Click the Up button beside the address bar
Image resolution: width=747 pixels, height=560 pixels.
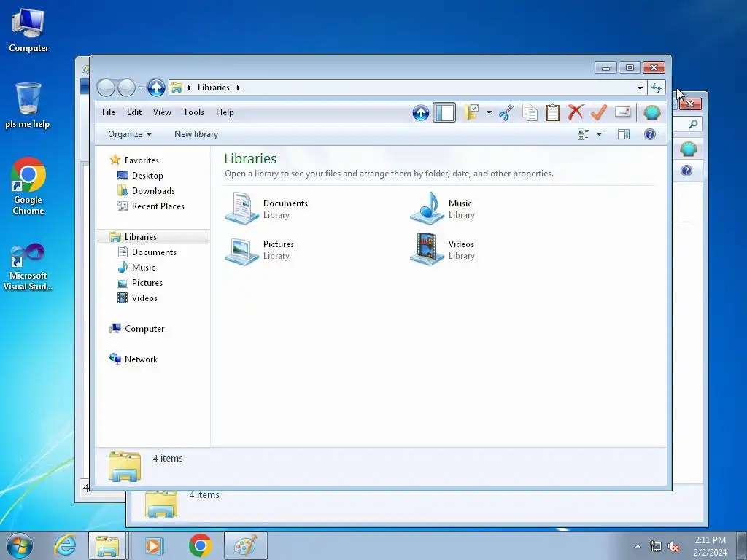coord(156,87)
